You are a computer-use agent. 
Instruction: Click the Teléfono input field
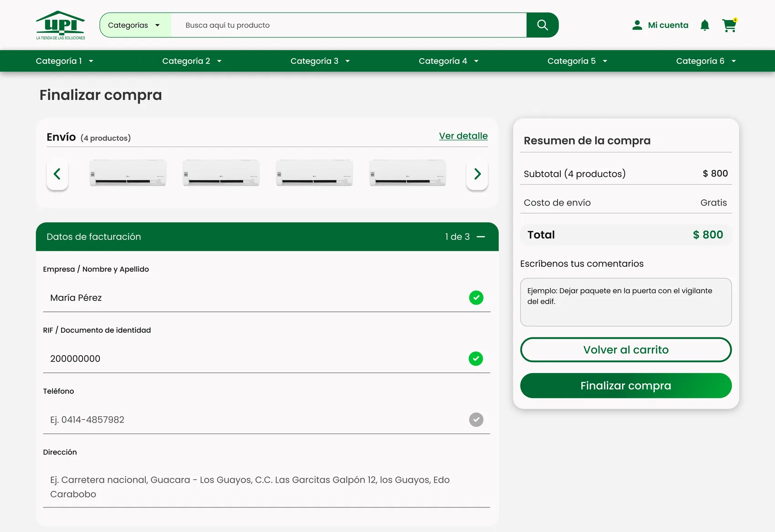(267, 420)
